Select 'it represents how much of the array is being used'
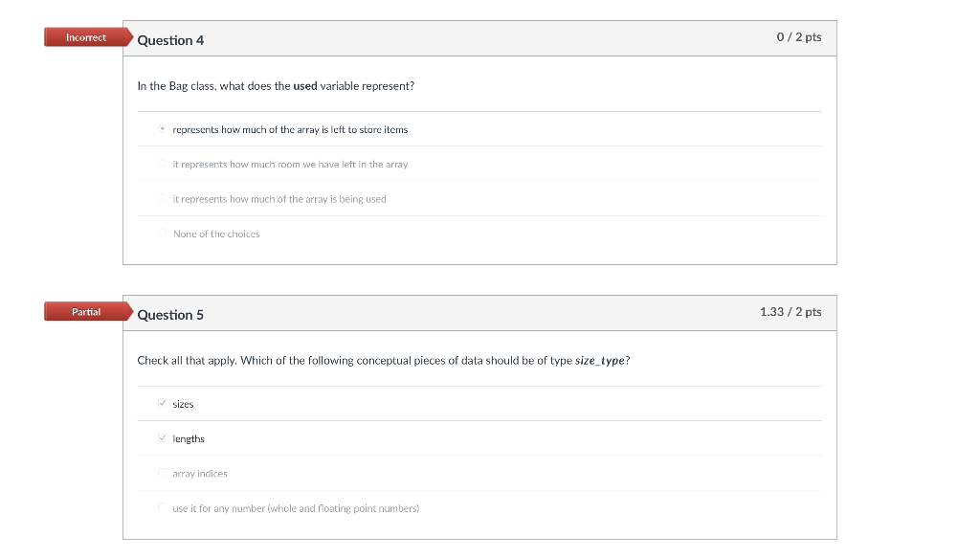 pyautogui.click(x=163, y=198)
